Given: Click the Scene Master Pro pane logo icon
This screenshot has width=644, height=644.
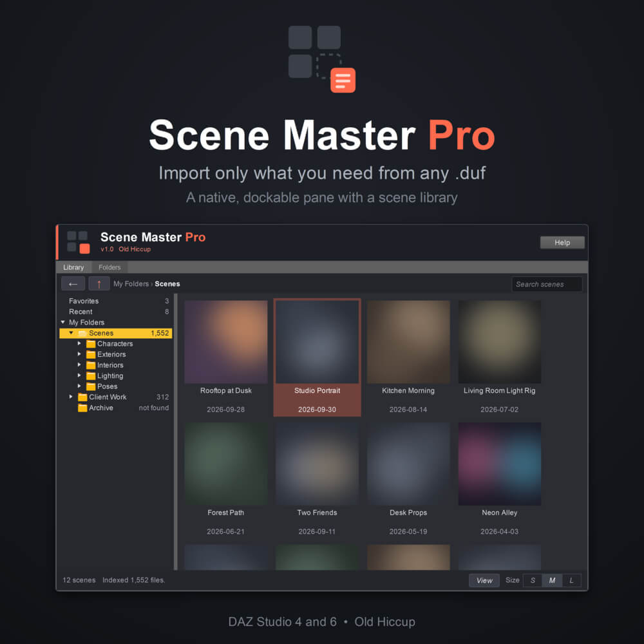Looking at the screenshot, I should (79, 242).
